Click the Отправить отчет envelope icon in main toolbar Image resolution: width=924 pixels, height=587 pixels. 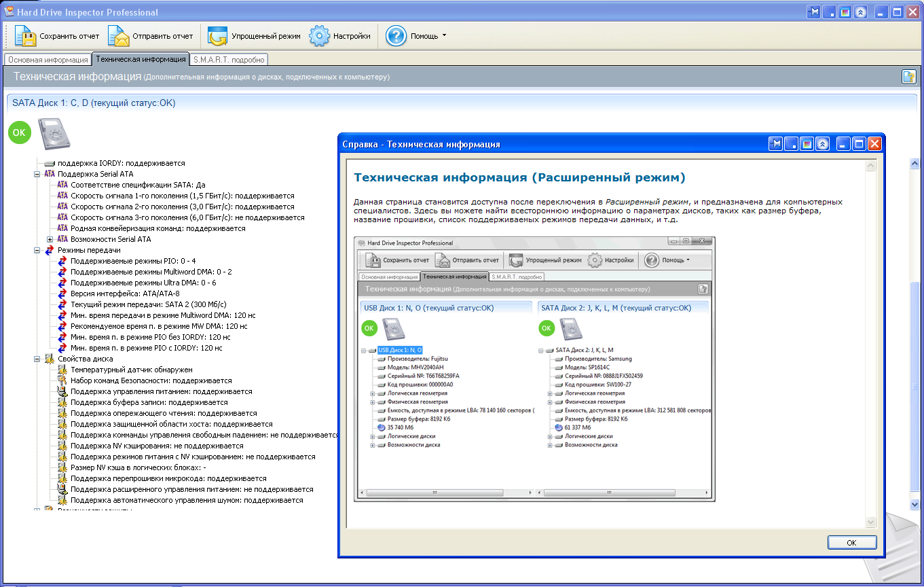118,36
